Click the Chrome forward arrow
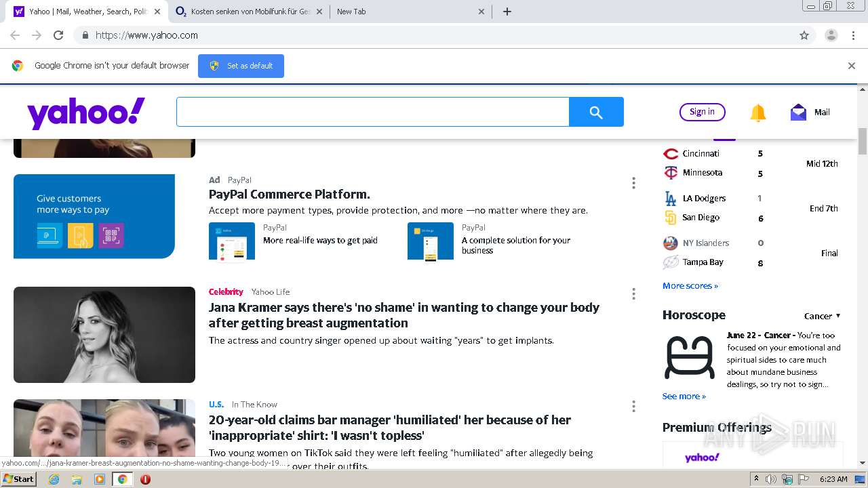This screenshot has width=868, height=488. point(37,35)
